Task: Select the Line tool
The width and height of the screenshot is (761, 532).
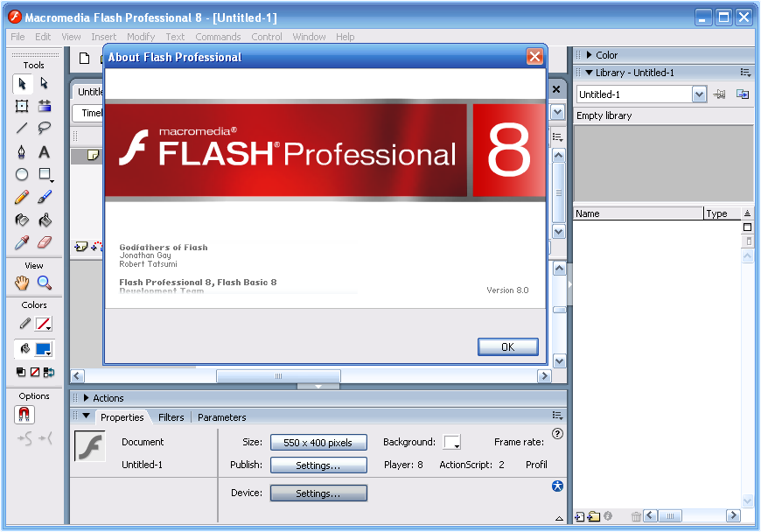Action: pyautogui.click(x=22, y=128)
